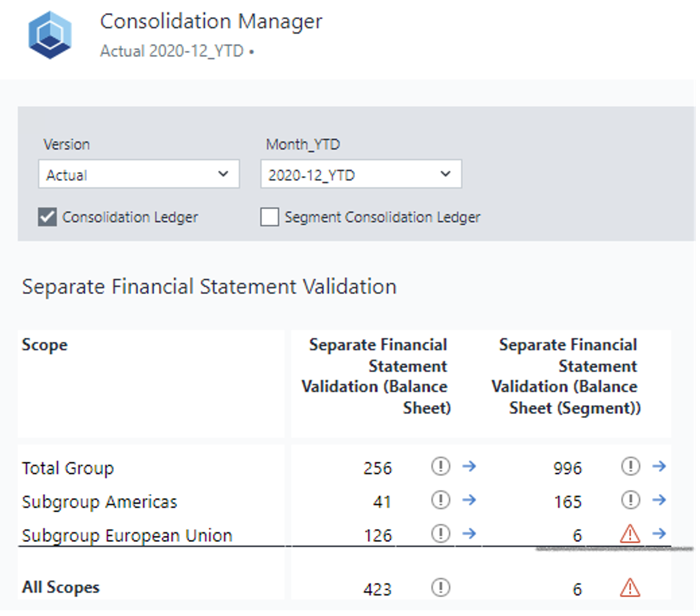The height and width of the screenshot is (616, 700).
Task: Open Total Group balance sheet drill-through arrow
Action: tap(469, 466)
